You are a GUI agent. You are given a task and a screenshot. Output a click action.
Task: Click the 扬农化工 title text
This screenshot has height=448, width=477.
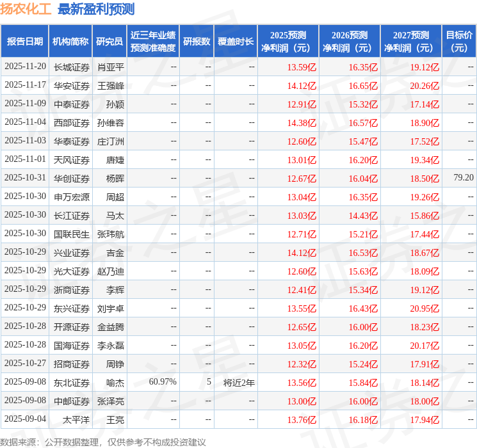tap(26, 8)
